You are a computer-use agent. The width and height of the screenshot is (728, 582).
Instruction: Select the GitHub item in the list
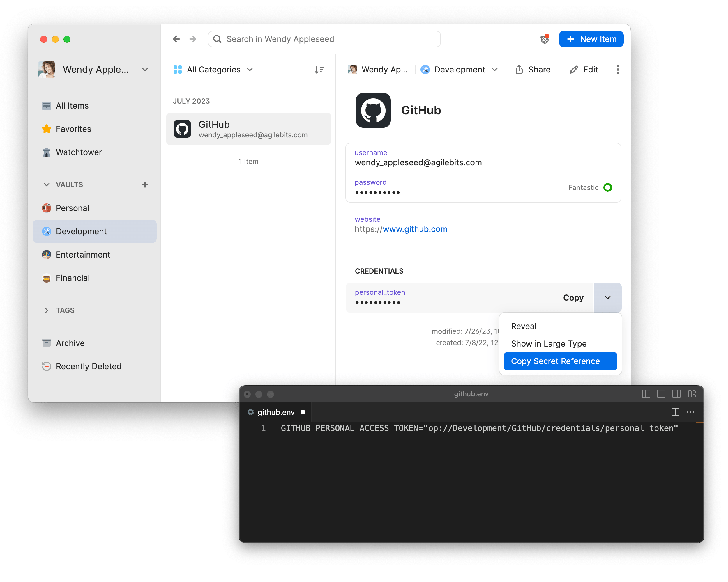(248, 129)
